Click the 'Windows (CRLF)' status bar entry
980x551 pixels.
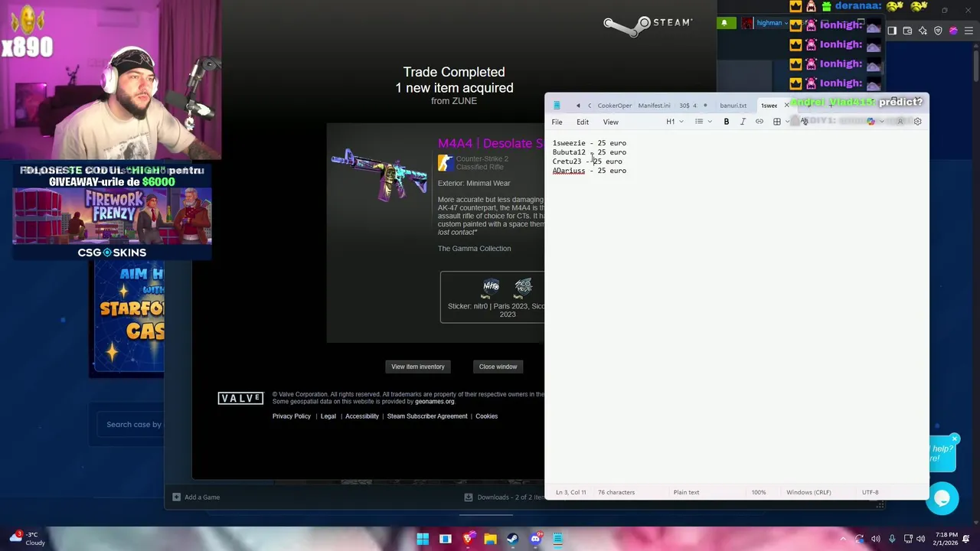click(x=808, y=492)
